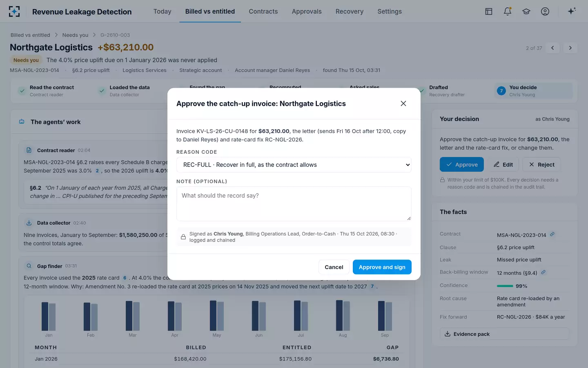Viewport: 588px width, 368px height.
Task: Click the agents' work robot icon
Action: [x=22, y=121]
